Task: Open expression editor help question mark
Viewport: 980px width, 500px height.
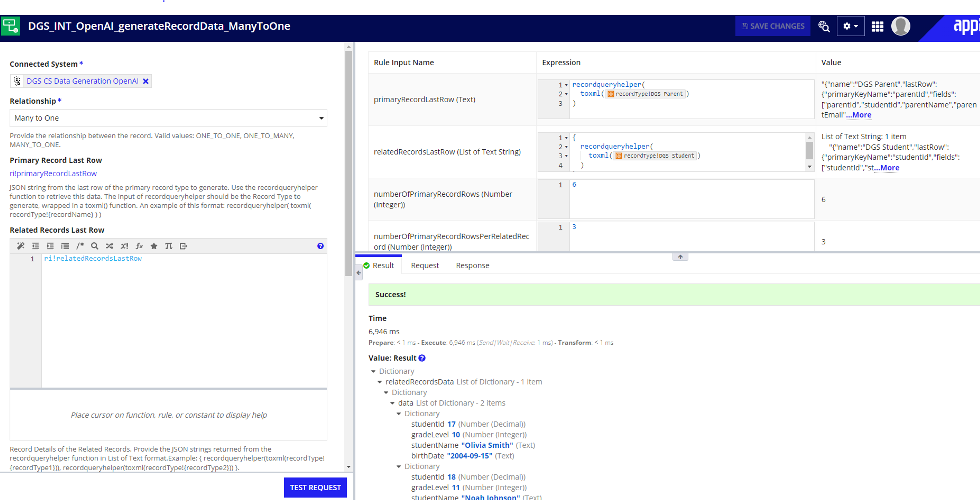Action: tap(320, 246)
